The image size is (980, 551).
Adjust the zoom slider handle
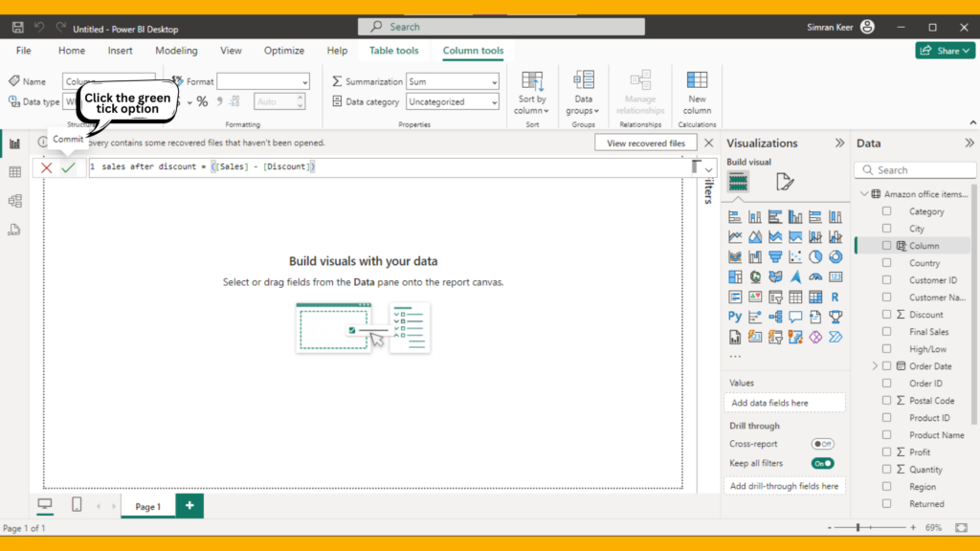click(x=858, y=528)
